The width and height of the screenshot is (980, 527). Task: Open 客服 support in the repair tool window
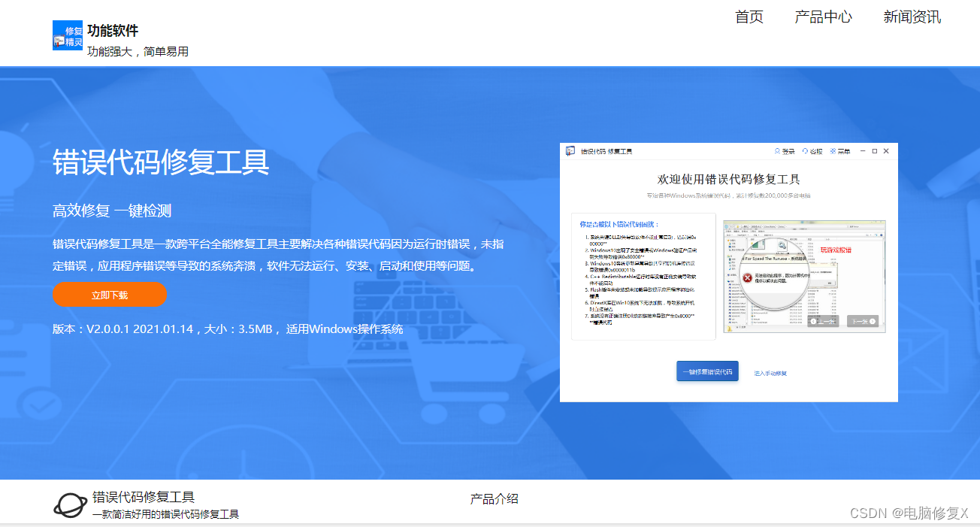tap(812, 151)
